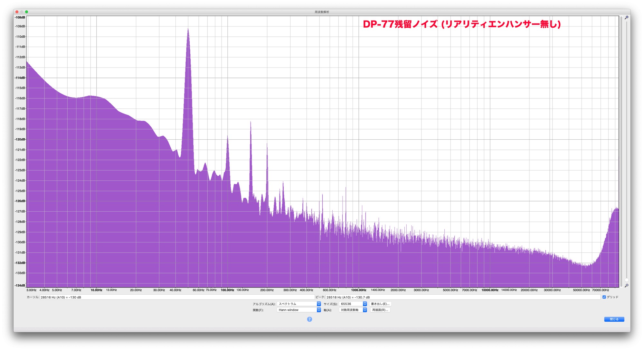This screenshot has height=350, width=644.
Task: Click the ピーク readout field
Action: tap(463, 297)
